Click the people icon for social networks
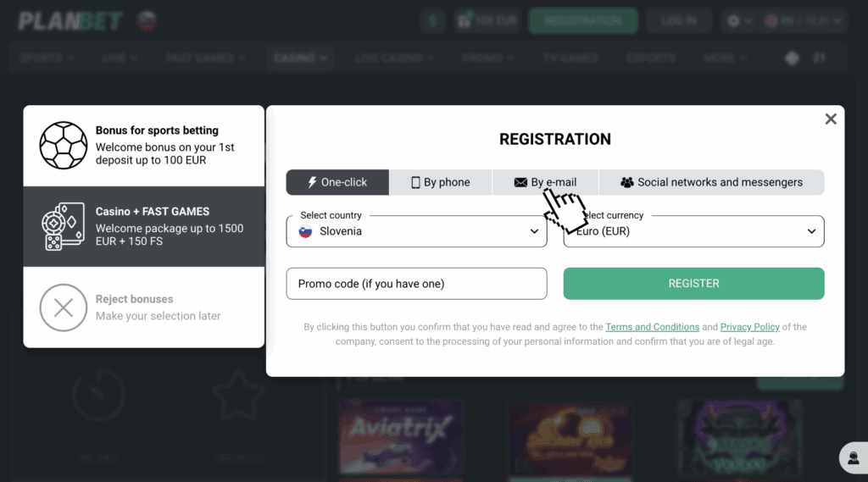The image size is (868, 482). pos(627,182)
